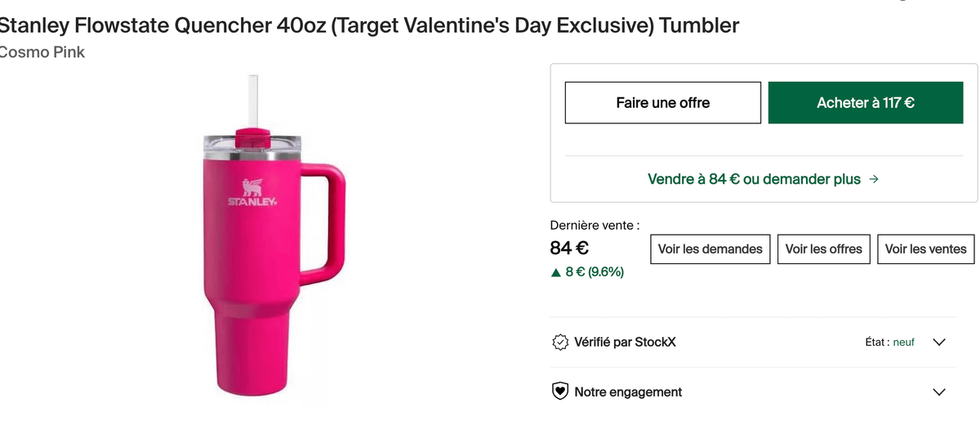Click the "Notre engagement" heading text

(628, 392)
